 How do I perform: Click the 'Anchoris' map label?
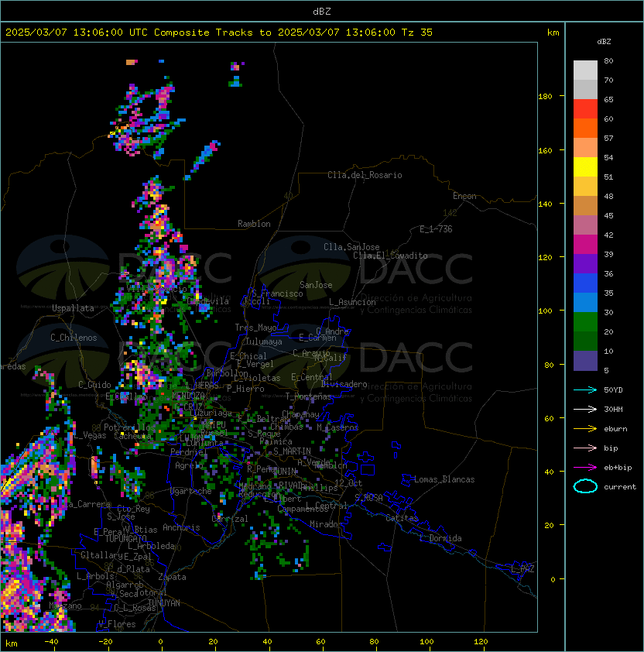click(181, 527)
